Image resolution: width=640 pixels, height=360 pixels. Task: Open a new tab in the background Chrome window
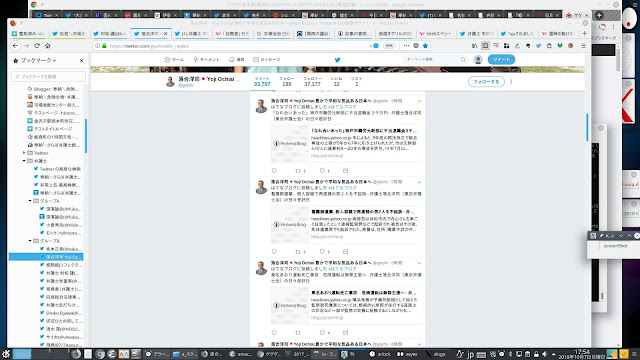[x=599, y=16]
